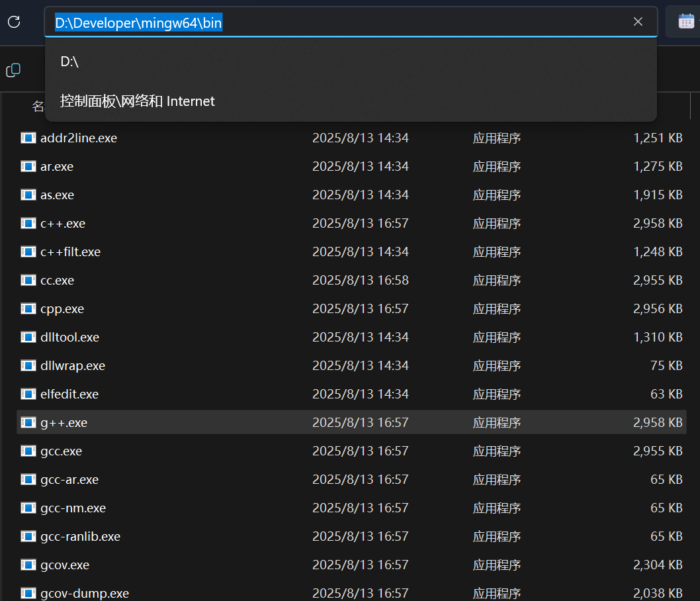700x601 pixels.
Task: Click the as.exe application icon
Action: tap(28, 195)
